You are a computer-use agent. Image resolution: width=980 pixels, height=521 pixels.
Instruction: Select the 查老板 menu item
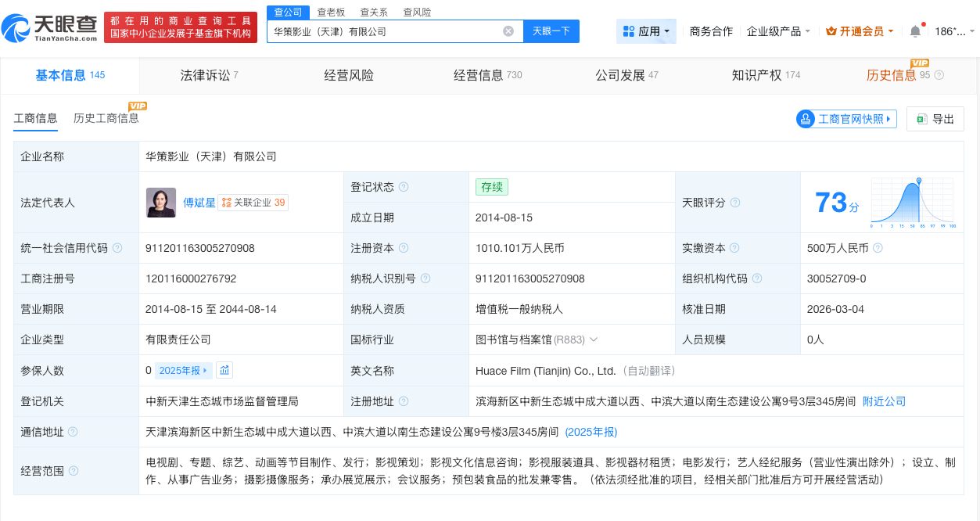tap(330, 12)
